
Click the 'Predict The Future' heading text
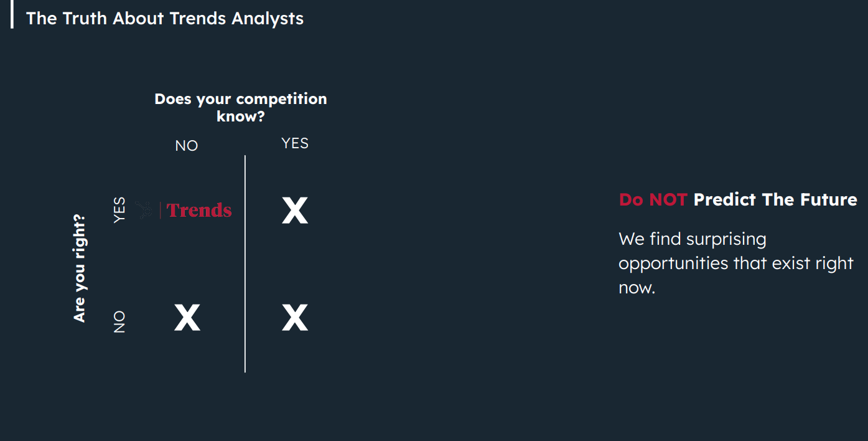(775, 199)
